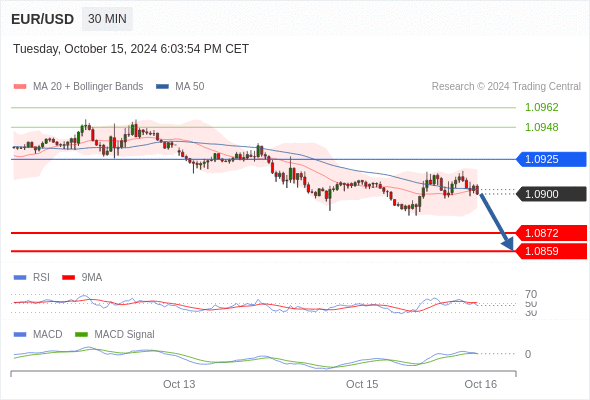Select the black 1.0900 current price tag
The image size is (590, 400).
tap(551, 194)
